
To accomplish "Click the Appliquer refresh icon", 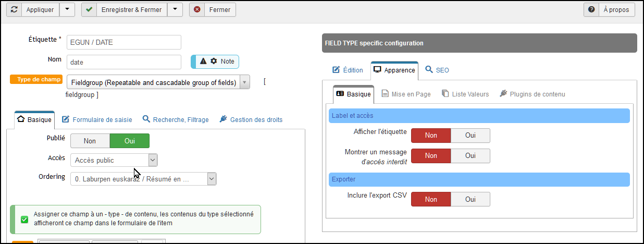I will pos(14,9).
